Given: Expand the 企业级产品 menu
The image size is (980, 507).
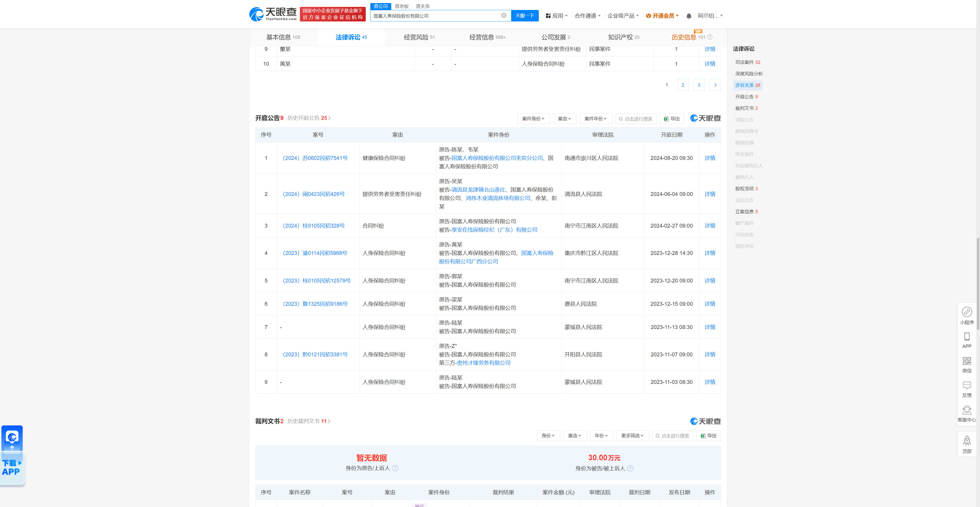Looking at the screenshot, I should point(623,16).
